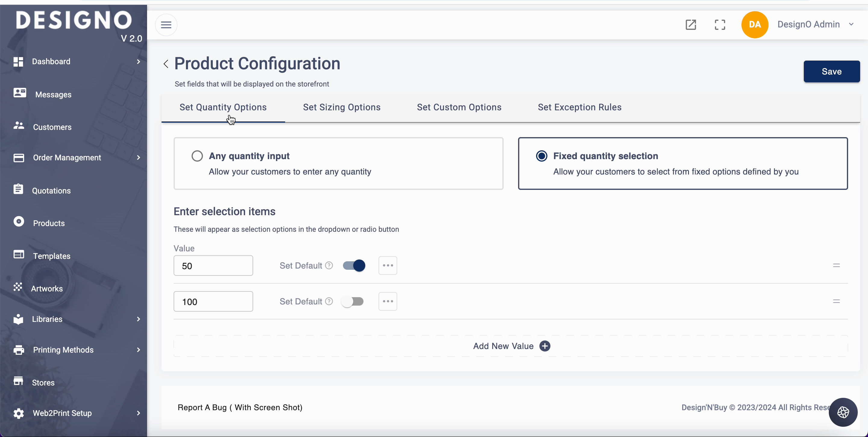The height and width of the screenshot is (437, 868).
Task: Click the plus icon on Add New Value
Action: coord(545,346)
